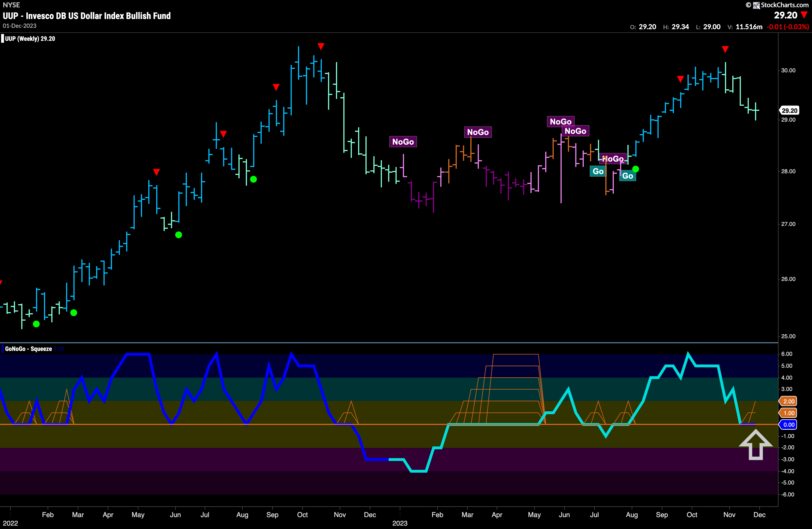Viewport: 812px width, 529px height.
Task: Click the red triangle above the September 2022 bars
Action: click(x=276, y=87)
